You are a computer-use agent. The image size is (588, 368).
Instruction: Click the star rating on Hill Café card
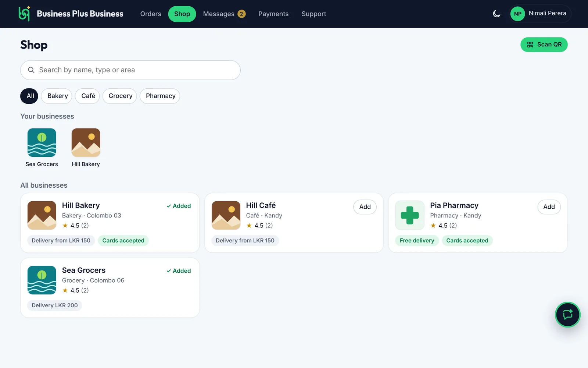coord(259,226)
